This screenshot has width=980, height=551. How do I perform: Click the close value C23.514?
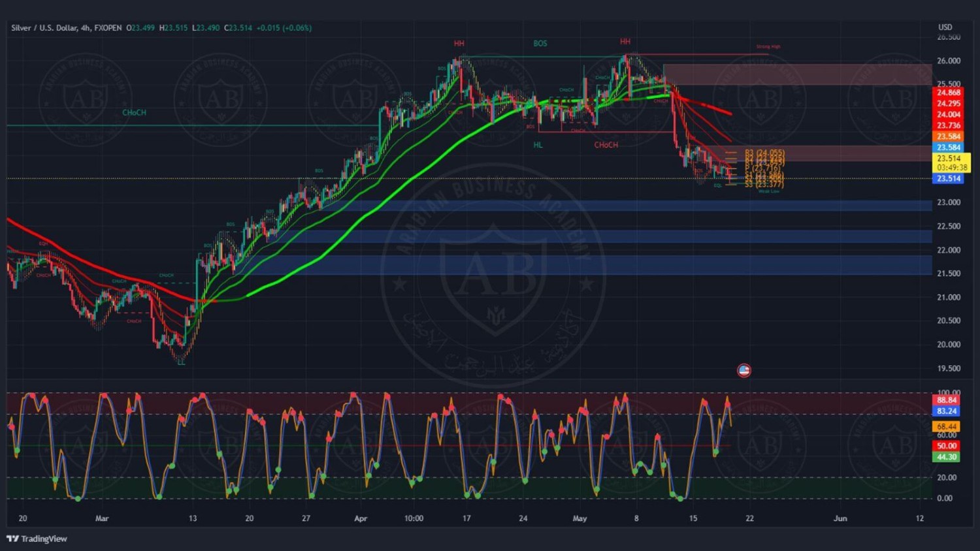(x=238, y=28)
